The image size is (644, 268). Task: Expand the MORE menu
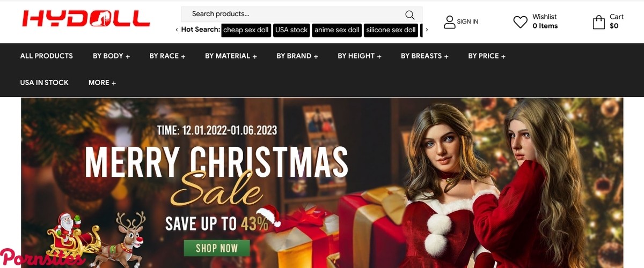[102, 83]
